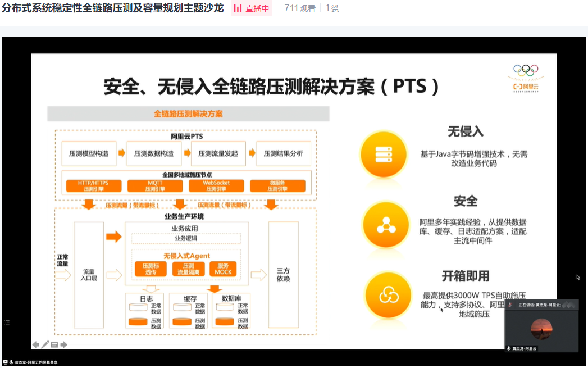
Task: Click the orange server-stack icon beside 无侵入
Action: (384, 154)
